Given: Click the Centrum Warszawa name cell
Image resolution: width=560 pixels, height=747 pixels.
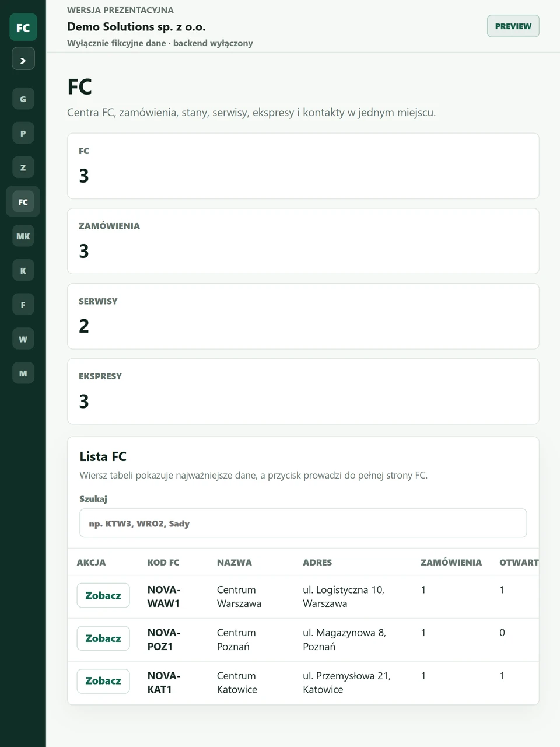Looking at the screenshot, I should click(x=239, y=596).
